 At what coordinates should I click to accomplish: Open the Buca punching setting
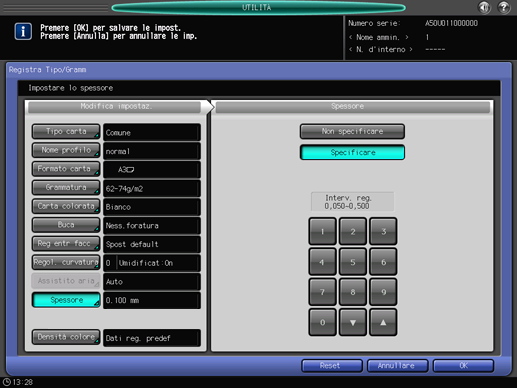tap(66, 225)
